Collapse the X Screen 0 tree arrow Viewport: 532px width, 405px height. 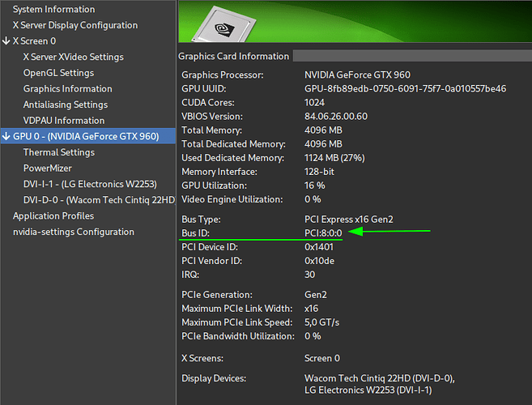(x=6, y=41)
